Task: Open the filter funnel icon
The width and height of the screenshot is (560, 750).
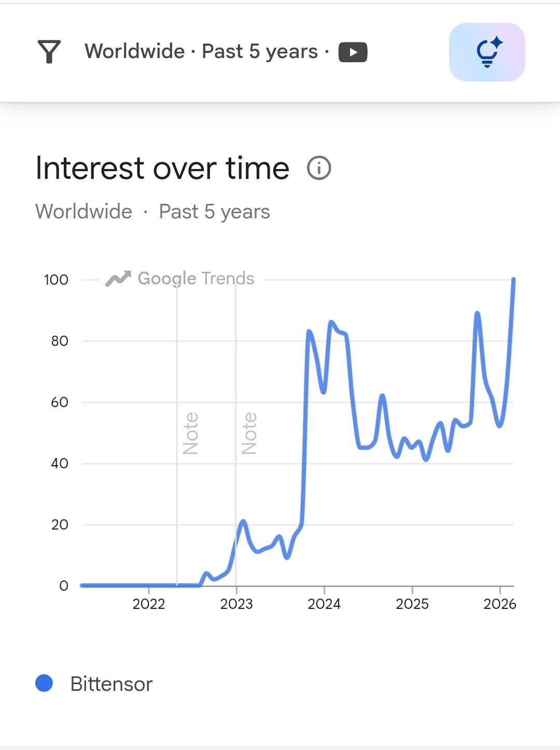Action: point(49,52)
